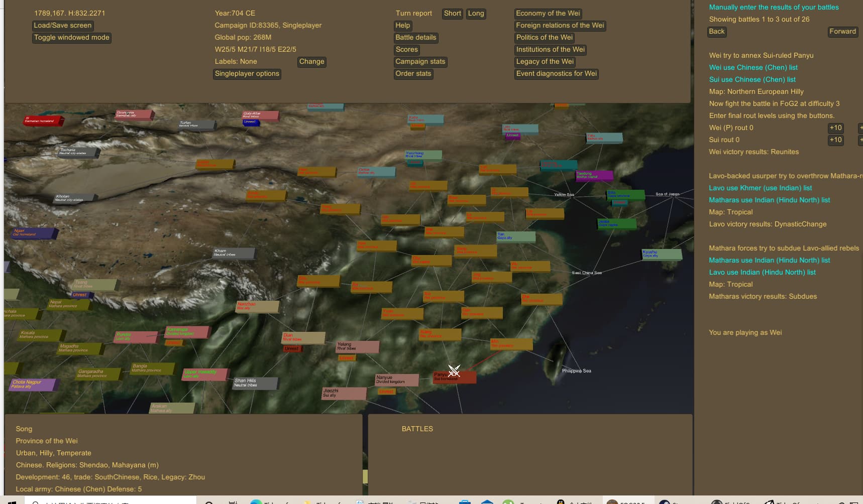Select the Panyu Sui homeland map marker
The image size is (863, 504).
(455, 377)
